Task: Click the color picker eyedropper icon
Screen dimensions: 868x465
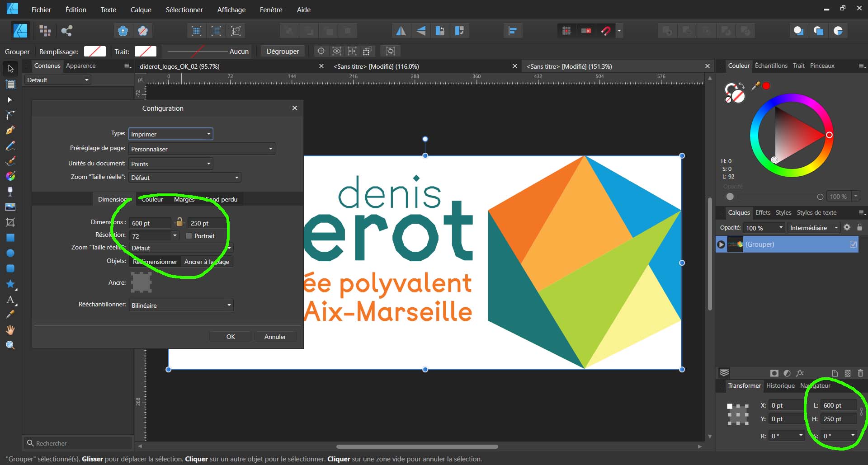Action: pyautogui.click(x=755, y=86)
